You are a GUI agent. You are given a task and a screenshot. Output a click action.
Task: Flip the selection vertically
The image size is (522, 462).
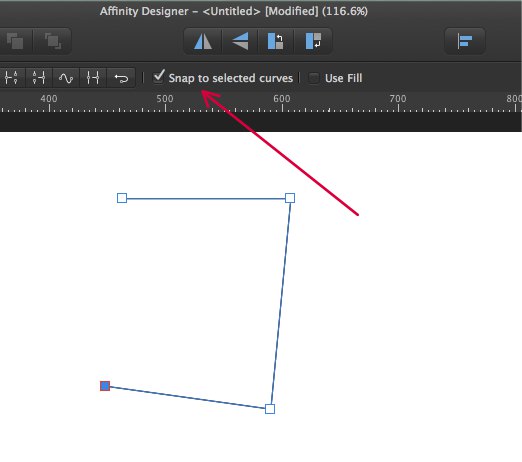[240, 41]
